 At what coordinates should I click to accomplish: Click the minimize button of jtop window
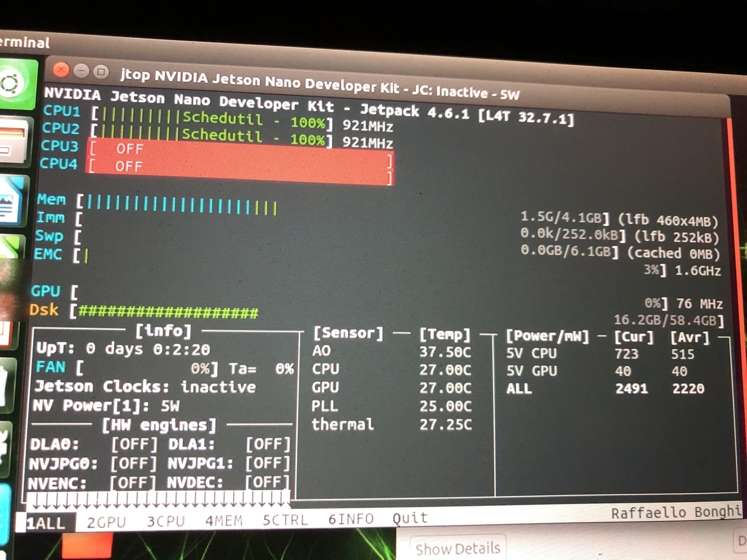(x=81, y=70)
